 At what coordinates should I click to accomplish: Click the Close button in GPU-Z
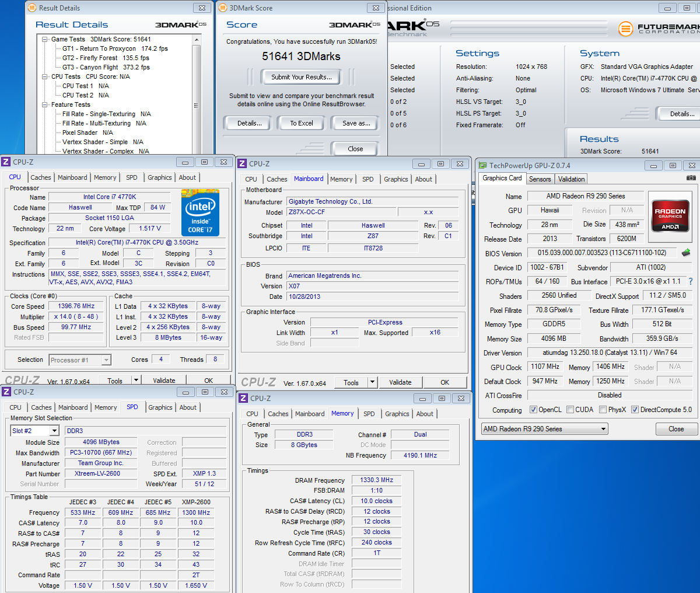coord(676,429)
